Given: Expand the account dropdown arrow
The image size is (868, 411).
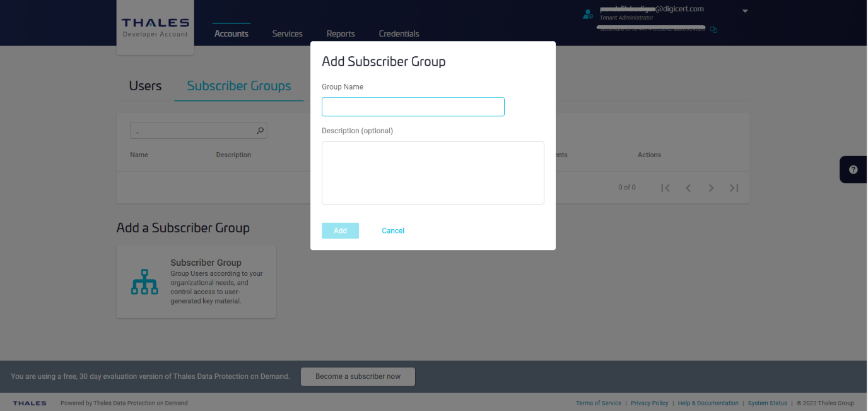Looking at the screenshot, I should coord(745,11).
